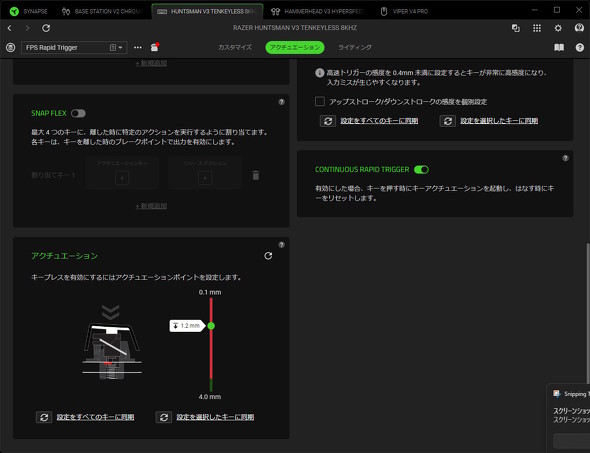Viewport: 590px width, 453px height.
Task: Open the settings gear icon
Action: tap(558, 28)
